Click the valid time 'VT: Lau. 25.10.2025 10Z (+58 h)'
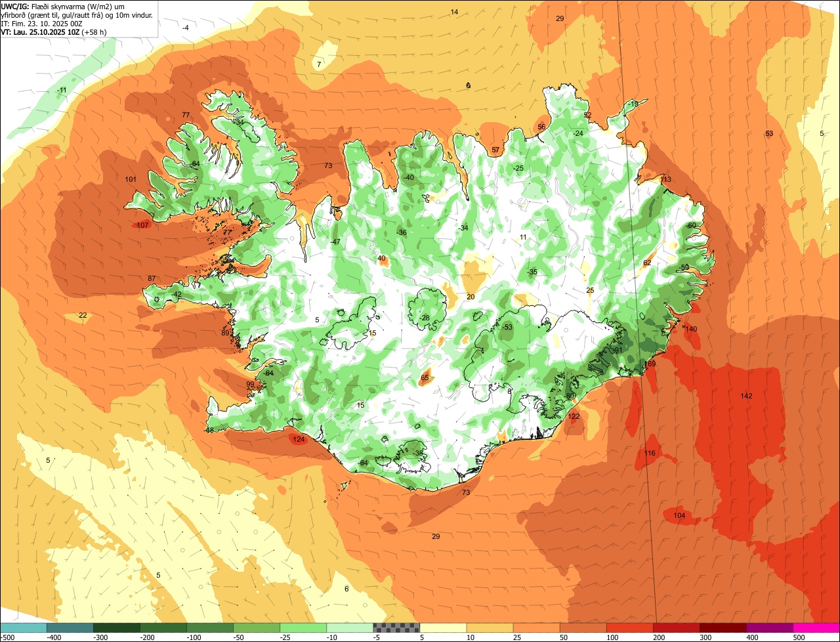This screenshot has height=642, width=840. point(54,32)
